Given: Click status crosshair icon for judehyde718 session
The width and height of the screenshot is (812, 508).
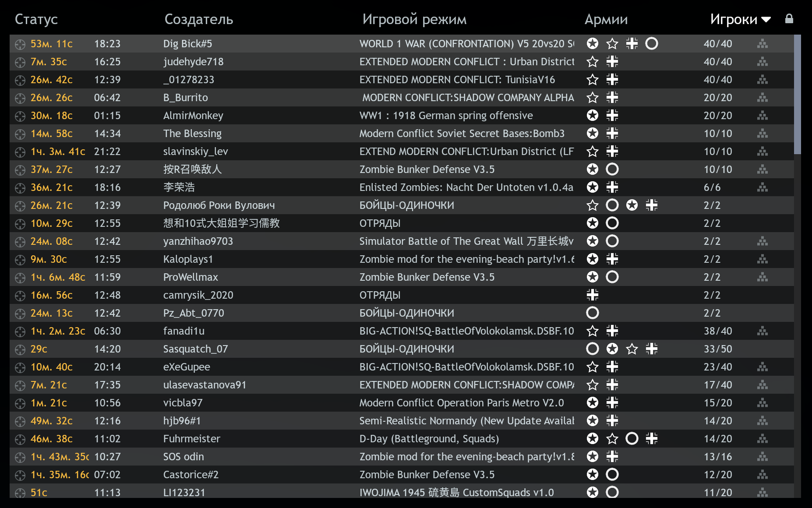Looking at the screenshot, I should click(x=20, y=62).
